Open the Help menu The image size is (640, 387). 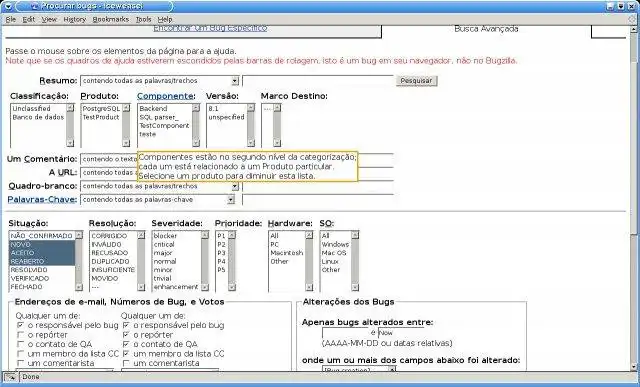pos(165,19)
